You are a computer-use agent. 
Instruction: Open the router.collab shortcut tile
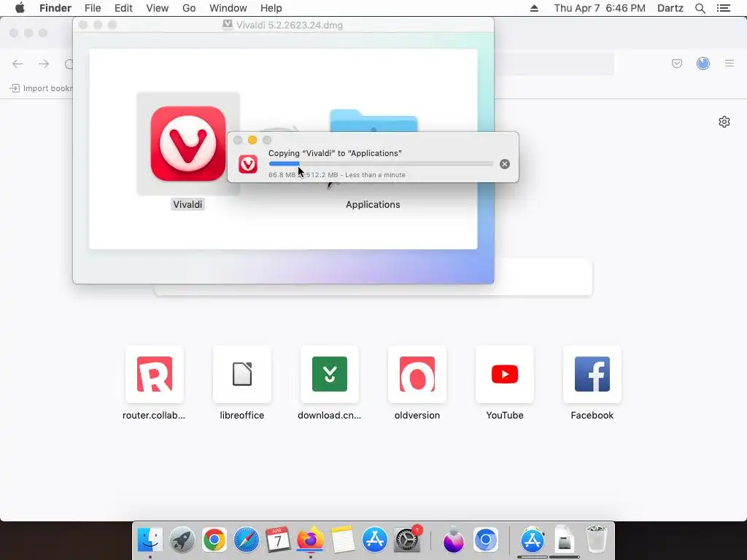[x=155, y=374]
